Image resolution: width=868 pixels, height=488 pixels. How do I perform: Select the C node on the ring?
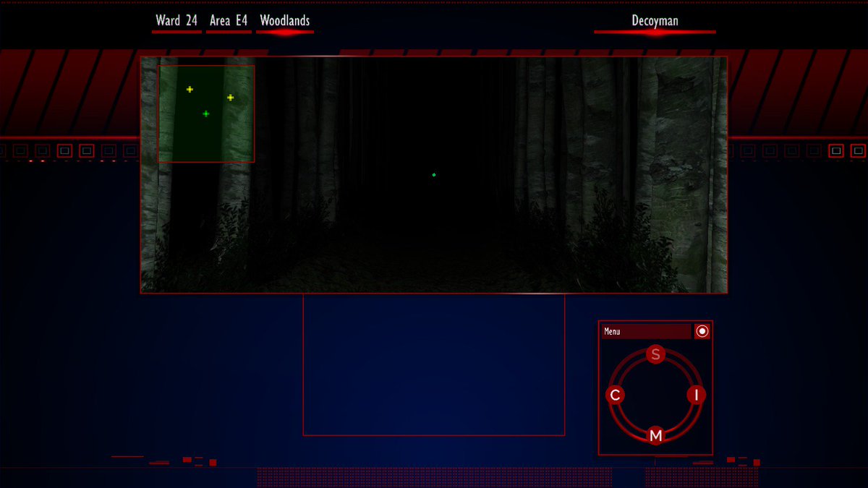pos(615,395)
